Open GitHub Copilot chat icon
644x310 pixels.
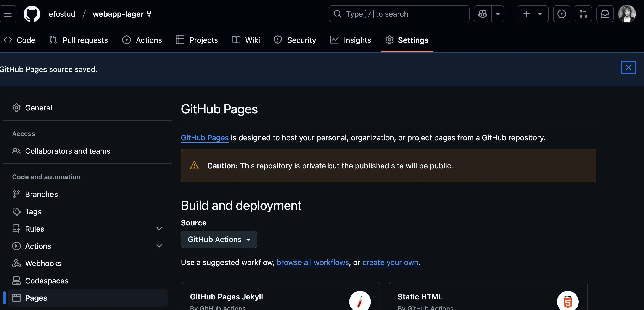click(483, 14)
